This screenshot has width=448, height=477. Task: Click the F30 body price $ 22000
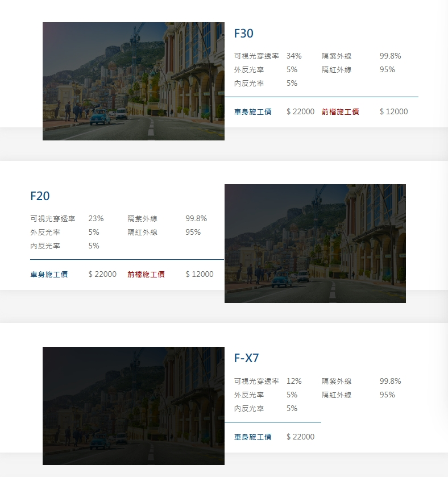pyautogui.click(x=301, y=111)
